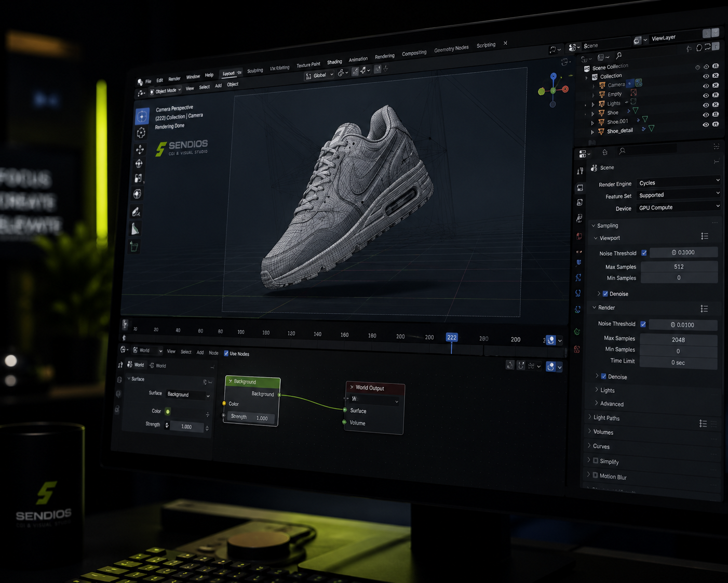The width and height of the screenshot is (728, 583).
Task: Open the File menu
Action: tap(148, 81)
